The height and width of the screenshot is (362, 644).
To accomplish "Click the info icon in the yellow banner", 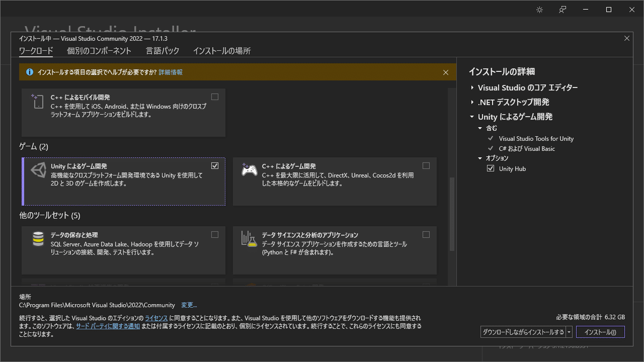I will (30, 72).
